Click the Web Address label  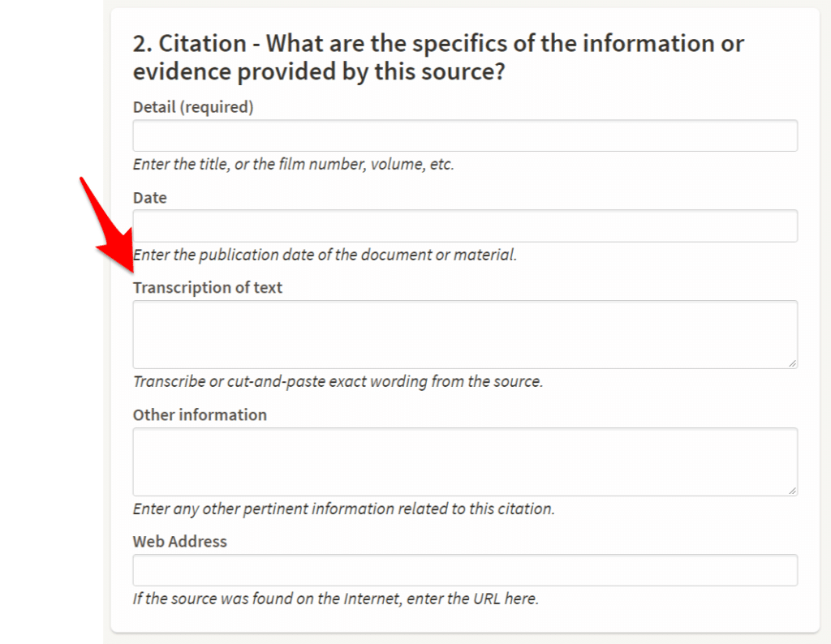[x=179, y=541]
